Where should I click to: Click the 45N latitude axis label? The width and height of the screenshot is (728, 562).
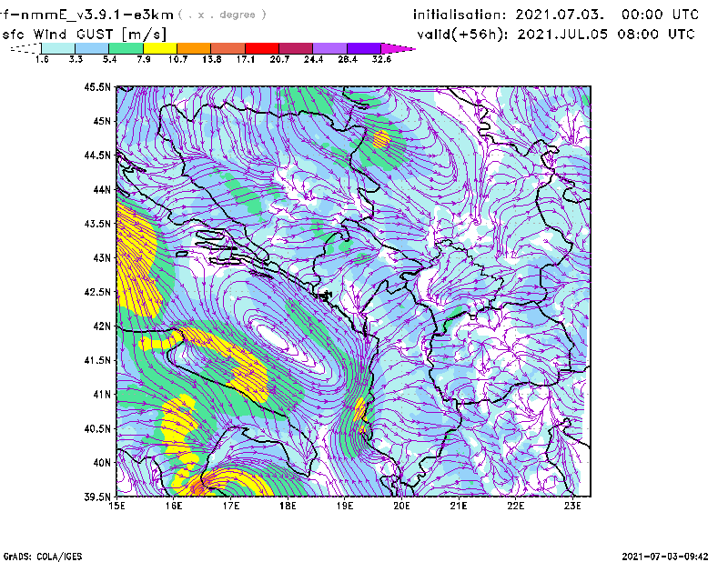(102, 121)
